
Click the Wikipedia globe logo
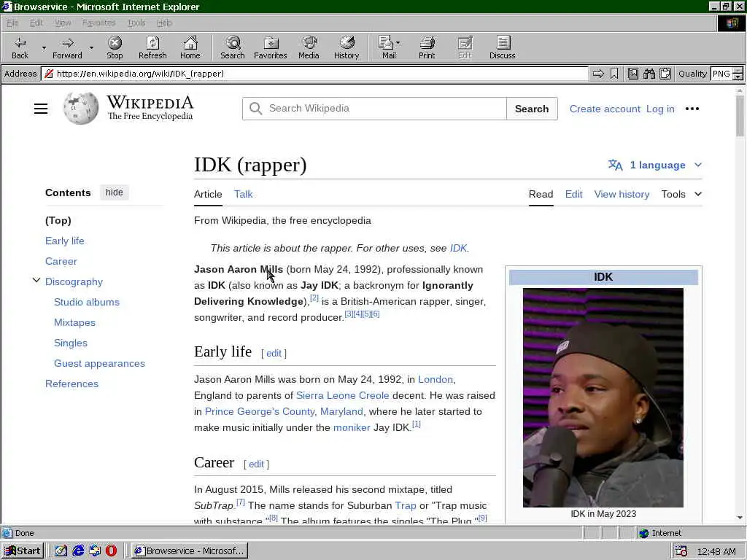80,108
